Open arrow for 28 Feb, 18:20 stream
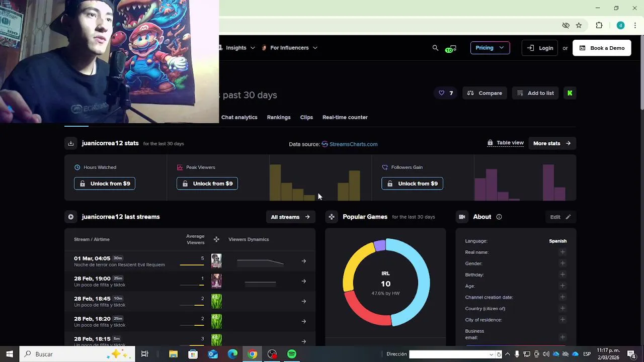Viewport: 644px width, 362px height. pyautogui.click(x=303, y=321)
